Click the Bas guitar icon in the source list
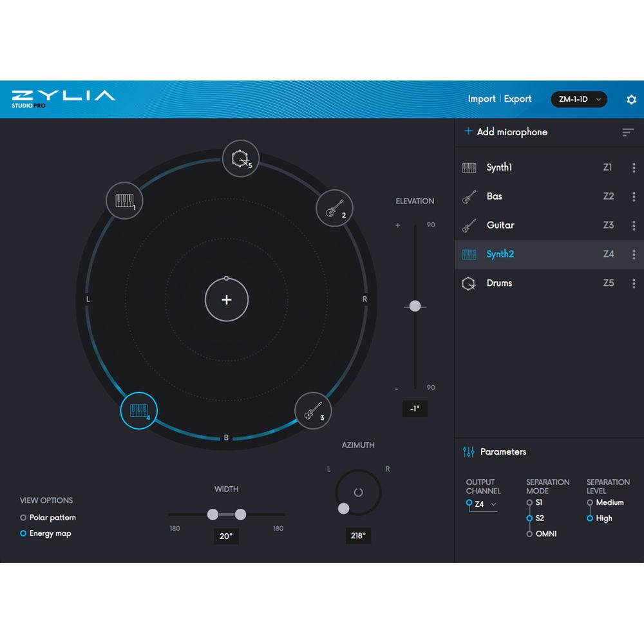The image size is (644, 644). 471,196
